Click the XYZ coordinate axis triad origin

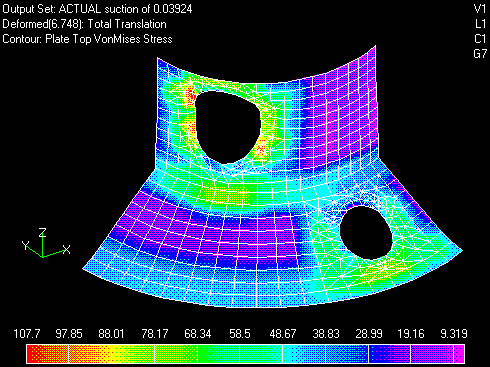43,257
